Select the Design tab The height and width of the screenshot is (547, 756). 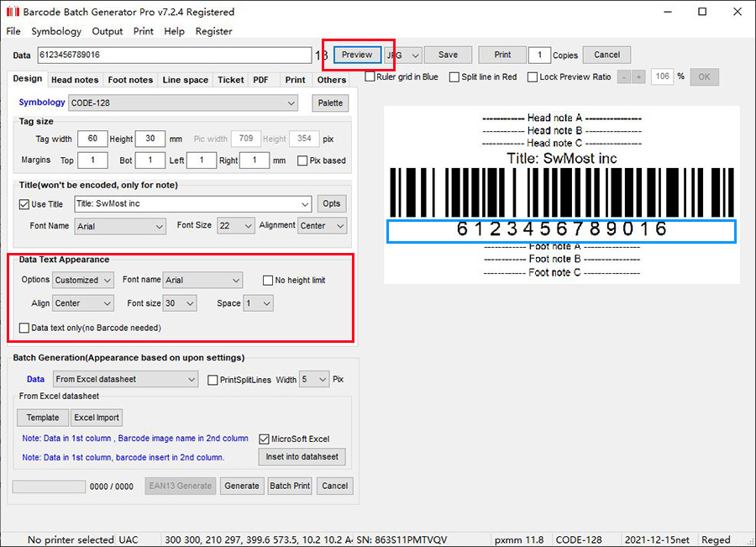28,79
